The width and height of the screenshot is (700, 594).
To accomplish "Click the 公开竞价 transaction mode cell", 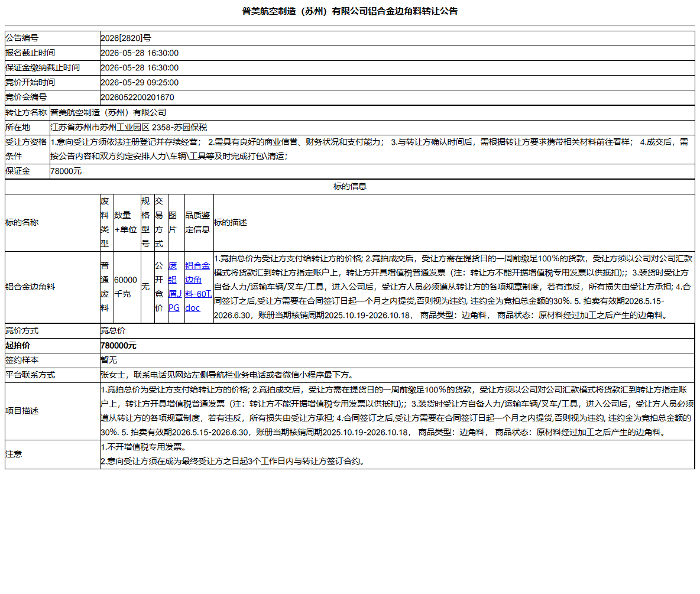I will click(161, 287).
